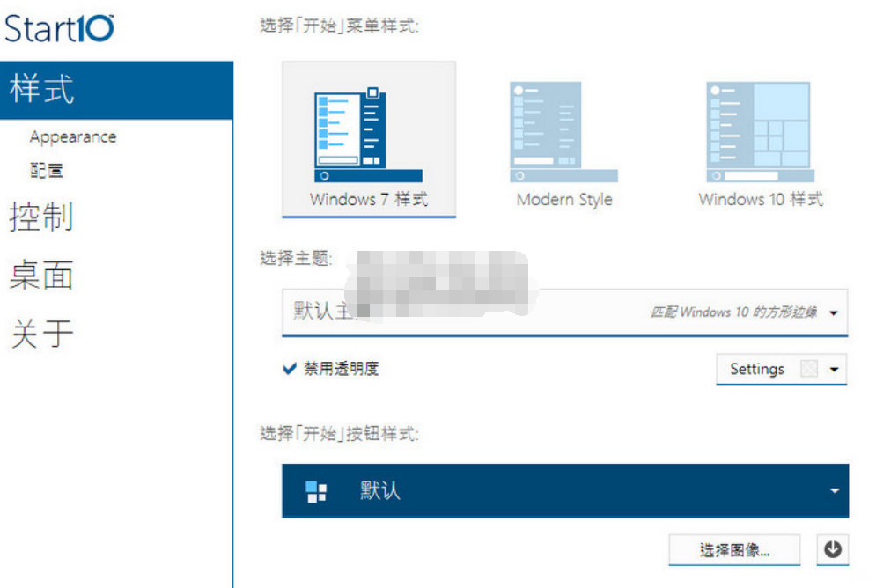Expand the start button style arrow
Screen dimensions: 876x588
point(834,491)
